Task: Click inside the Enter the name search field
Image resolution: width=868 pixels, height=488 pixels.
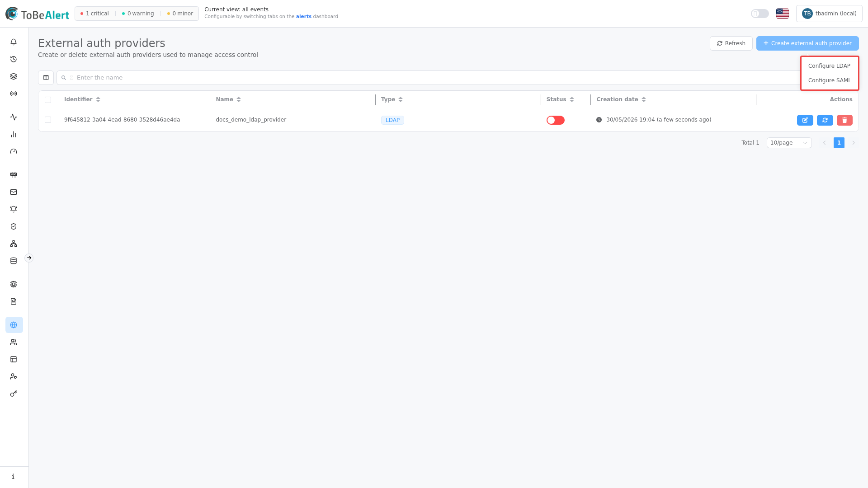Action: tap(428, 78)
